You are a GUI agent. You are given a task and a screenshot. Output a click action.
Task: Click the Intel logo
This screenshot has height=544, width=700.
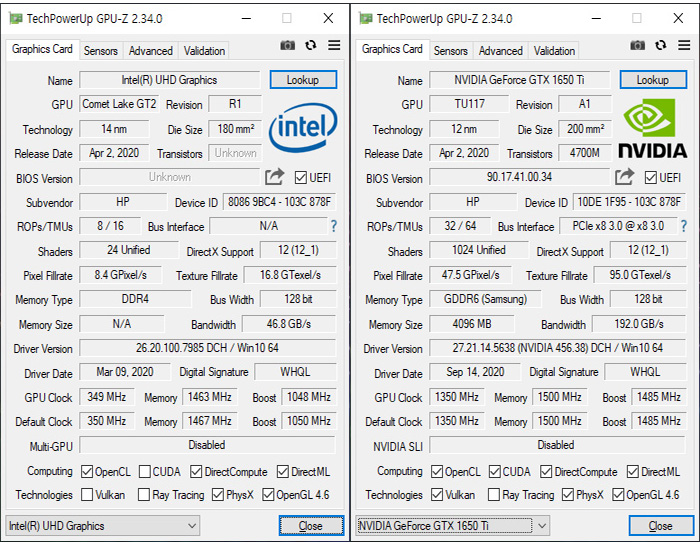click(x=303, y=127)
